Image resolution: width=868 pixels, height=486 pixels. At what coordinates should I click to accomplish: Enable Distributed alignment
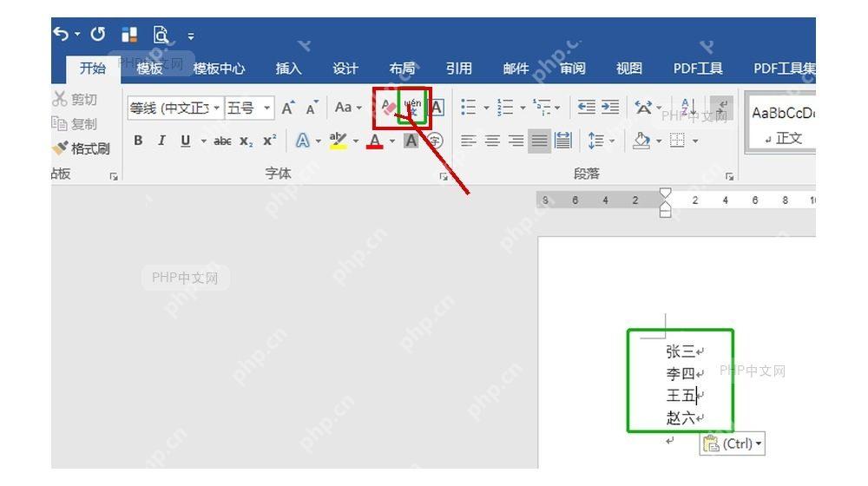[563, 141]
